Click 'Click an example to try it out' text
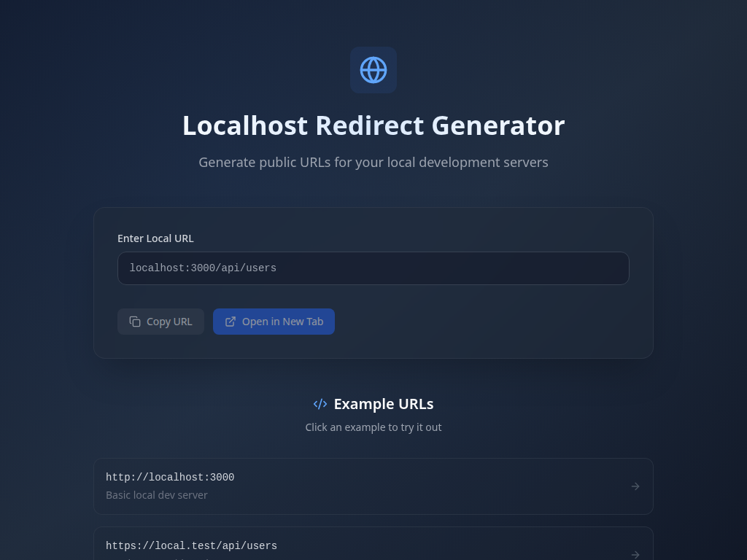Viewport: 747px width, 560px height. pyautogui.click(x=373, y=427)
